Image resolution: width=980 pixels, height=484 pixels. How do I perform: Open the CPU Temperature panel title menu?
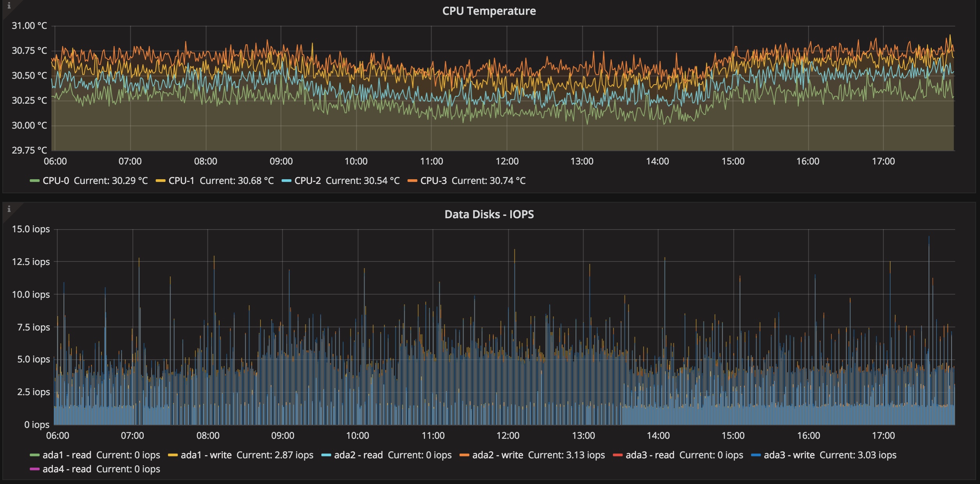489,11
